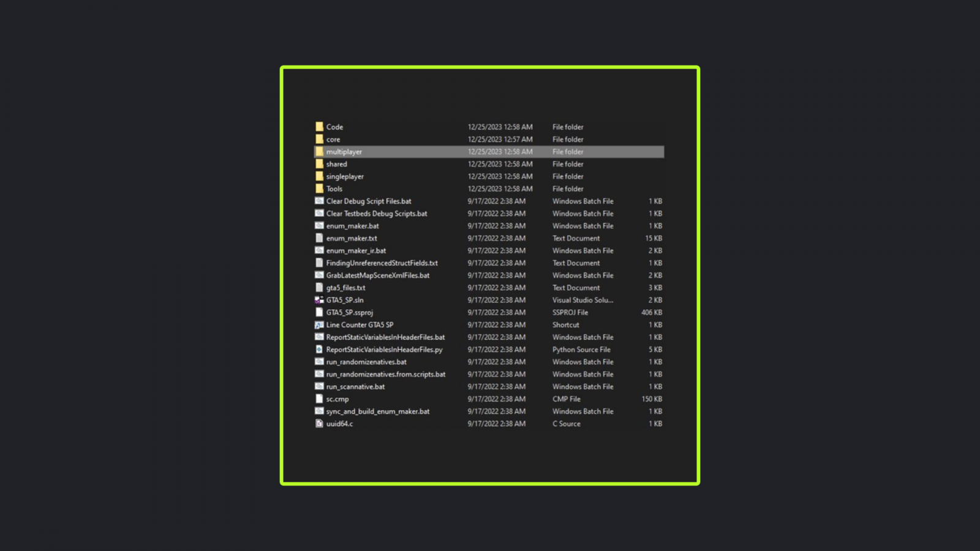Select Clear Debug Script Files.bat
This screenshot has width=980, height=551.
point(368,201)
